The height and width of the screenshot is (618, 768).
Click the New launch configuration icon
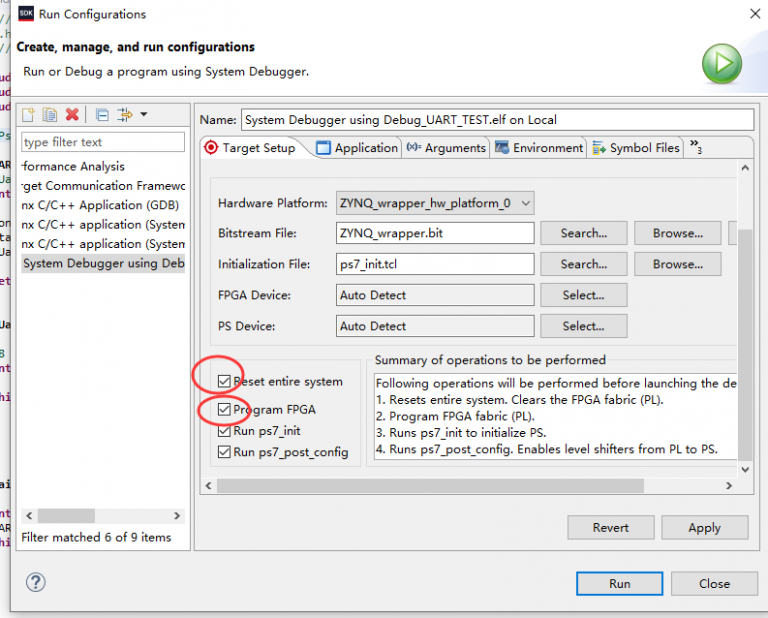29,115
